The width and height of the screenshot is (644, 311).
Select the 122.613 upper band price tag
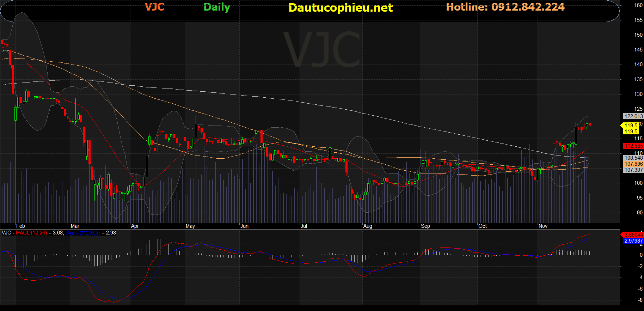pos(633,116)
